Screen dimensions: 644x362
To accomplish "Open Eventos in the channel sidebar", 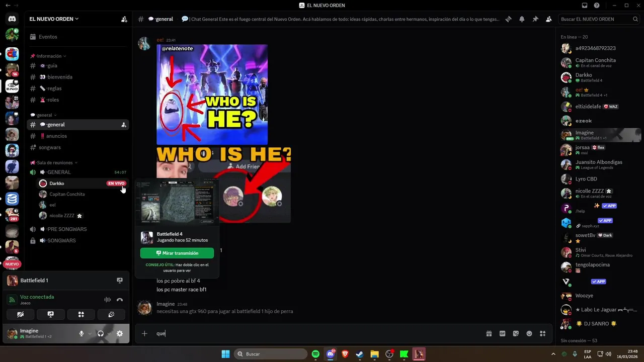I will [x=78, y=37].
